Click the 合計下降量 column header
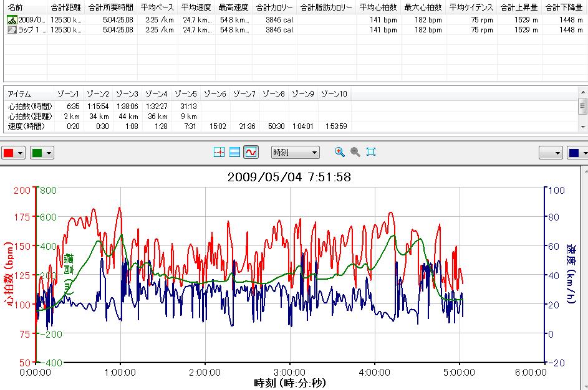Image resolution: width=588 pixels, height=390 pixels. (564, 7)
